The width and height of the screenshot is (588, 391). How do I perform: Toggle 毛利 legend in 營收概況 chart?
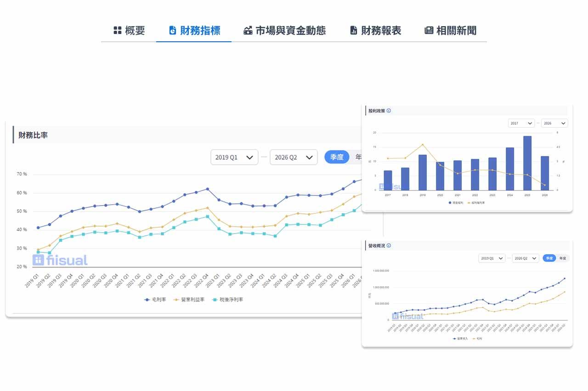(477, 338)
